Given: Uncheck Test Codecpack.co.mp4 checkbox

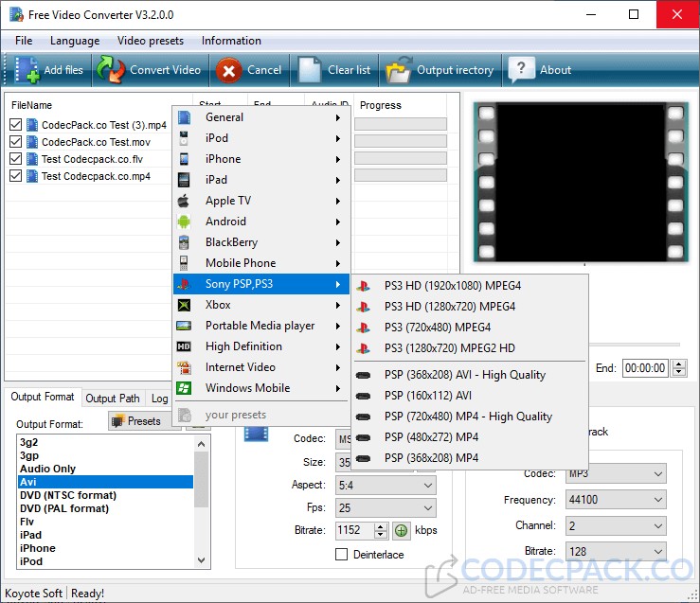Looking at the screenshot, I should [15, 176].
